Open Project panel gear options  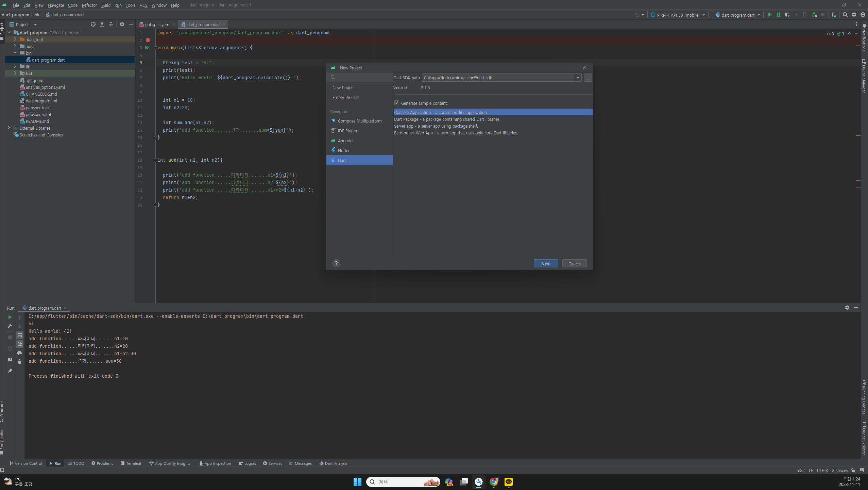(122, 24)
